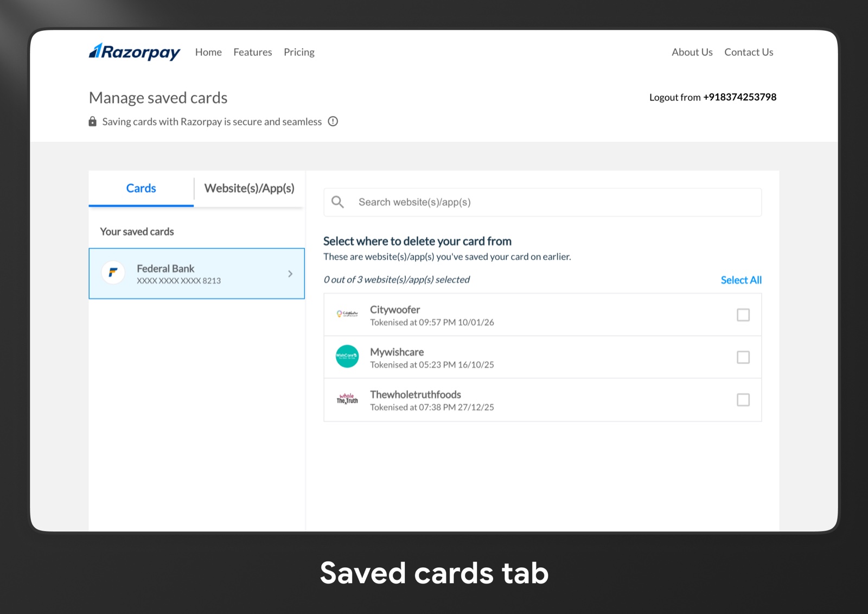Open the Pricing nav link
The width and height of the screenshot is (868, 614).
(x=299, y=52)
